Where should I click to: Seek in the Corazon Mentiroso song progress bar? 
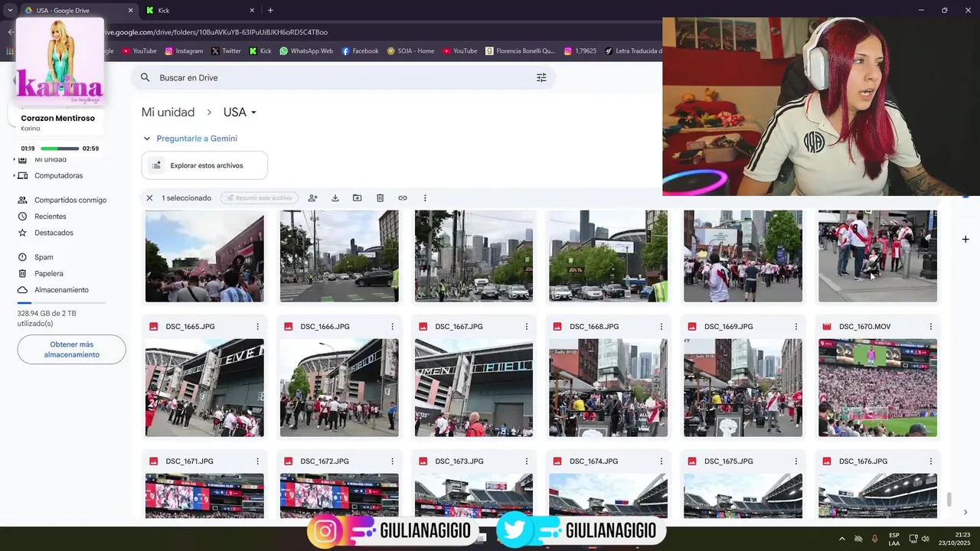(x=60, y=148)
